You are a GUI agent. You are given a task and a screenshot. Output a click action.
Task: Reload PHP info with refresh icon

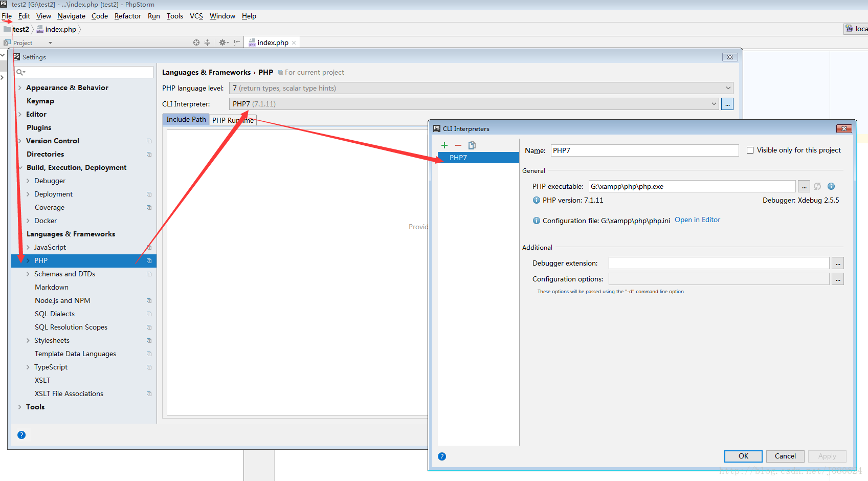point(817,186)
